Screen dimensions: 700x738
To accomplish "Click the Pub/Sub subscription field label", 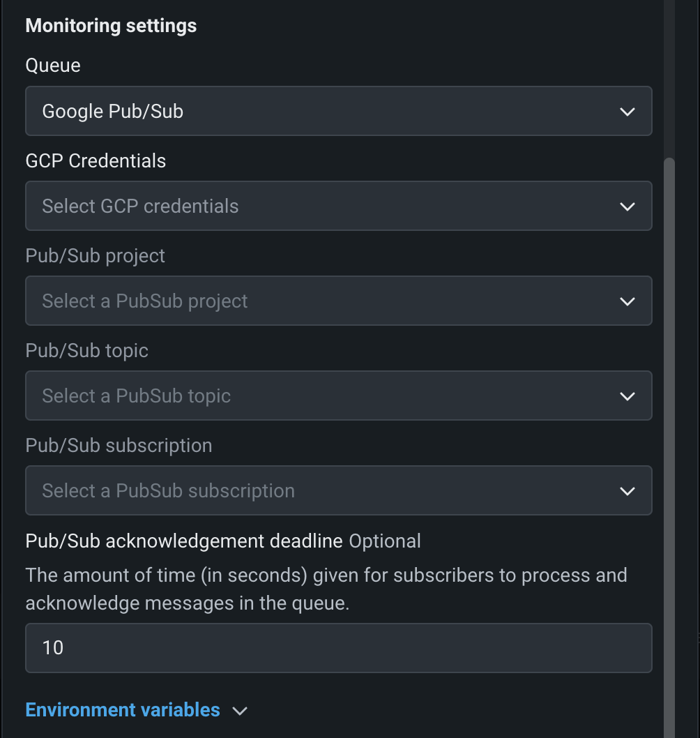I will click(x=119, y=446).
